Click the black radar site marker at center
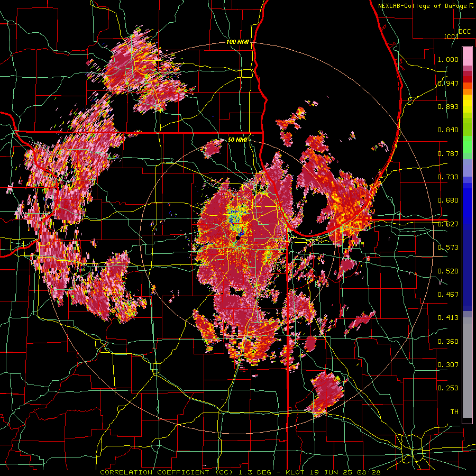 click(x=237, y=239)
